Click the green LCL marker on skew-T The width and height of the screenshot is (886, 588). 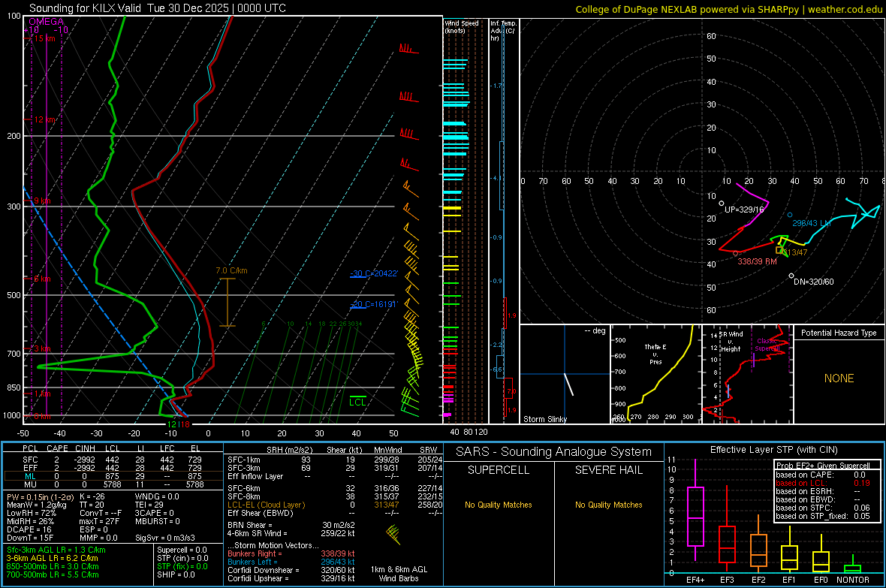point(357,402)
